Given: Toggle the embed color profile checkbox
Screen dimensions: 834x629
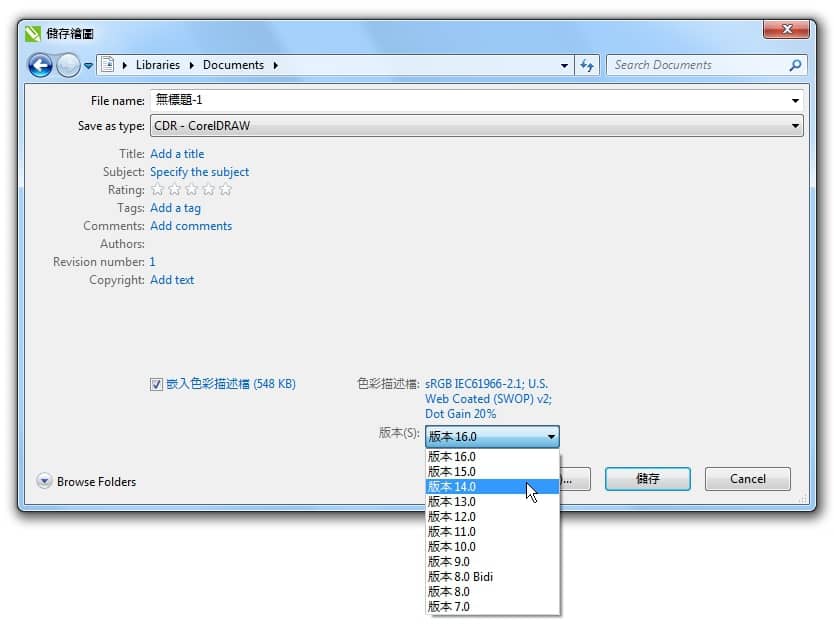Looking at the screenshot, I should click(x=156, y=384).
